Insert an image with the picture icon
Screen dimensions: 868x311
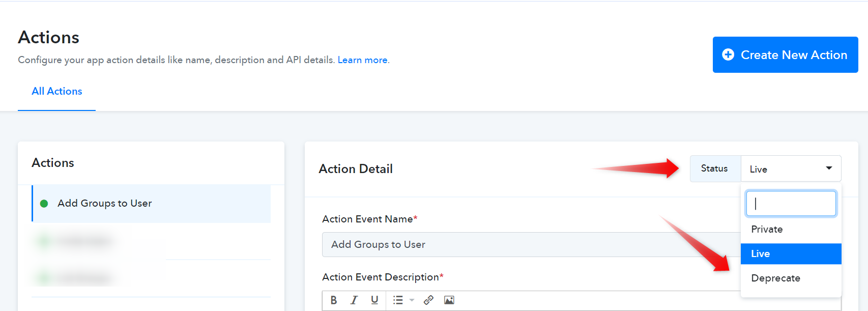click(x=449, y=300)
